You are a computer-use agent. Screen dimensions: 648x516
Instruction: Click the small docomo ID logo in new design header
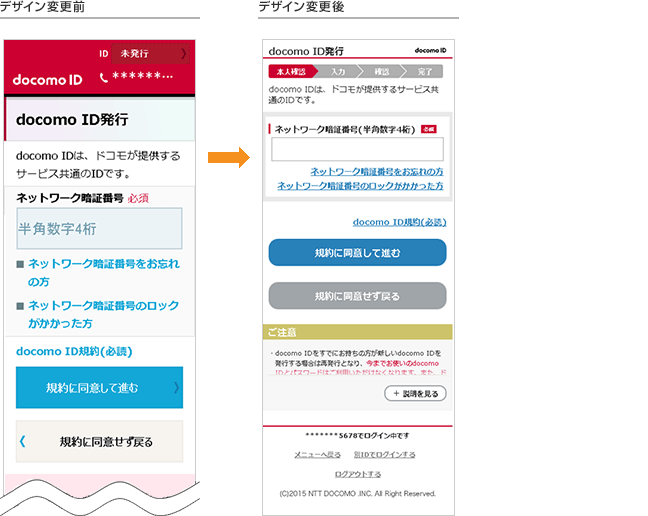(430, 50)
